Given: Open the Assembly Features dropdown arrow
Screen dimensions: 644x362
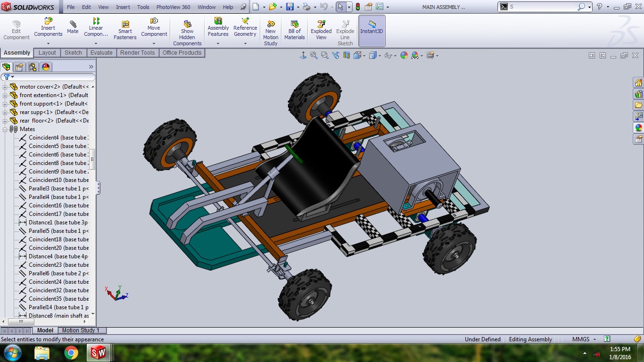Looking at the screenshot, I should point(218,44).
